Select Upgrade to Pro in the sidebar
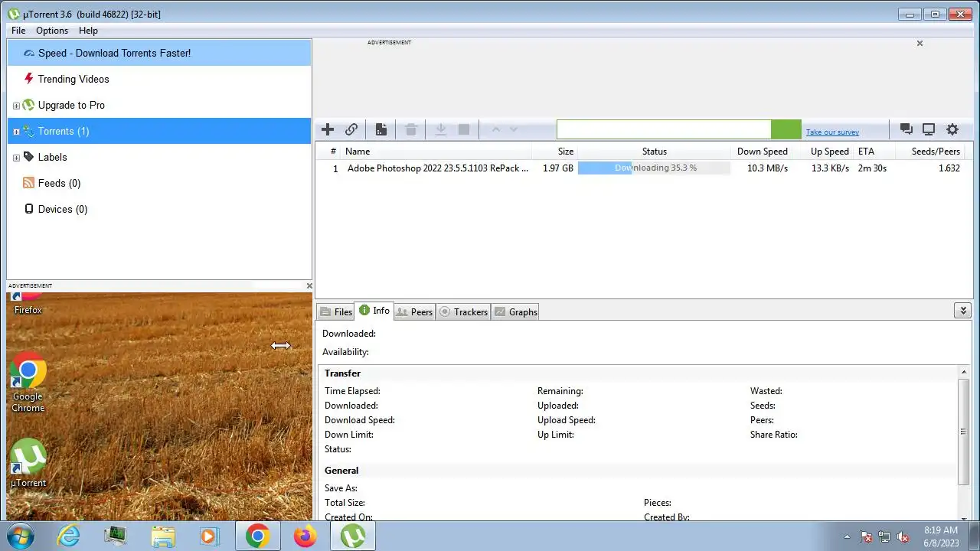The height and width of the screenshot is (551, 980). (159, 105)
